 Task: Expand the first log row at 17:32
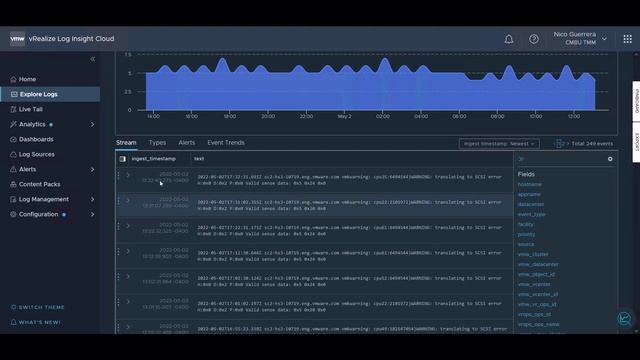pos(128,175)
